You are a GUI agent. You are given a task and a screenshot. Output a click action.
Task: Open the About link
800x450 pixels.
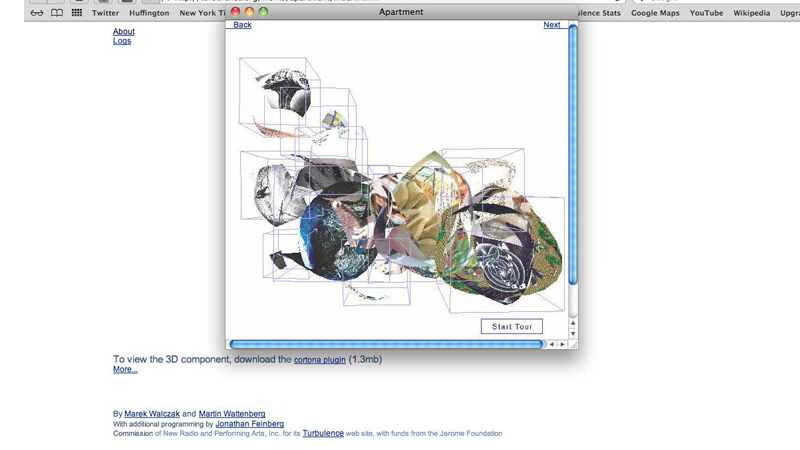(124, 32)
